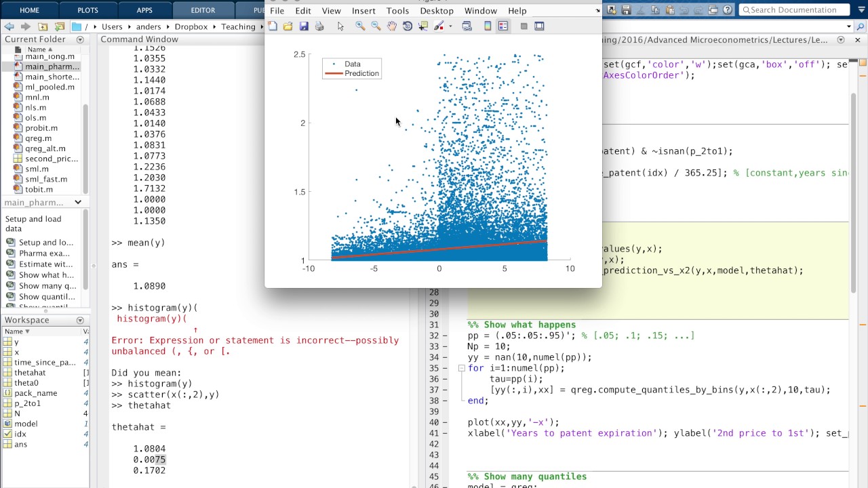
Task: Select the Brush data tool
Action: [x=439, y=26]
